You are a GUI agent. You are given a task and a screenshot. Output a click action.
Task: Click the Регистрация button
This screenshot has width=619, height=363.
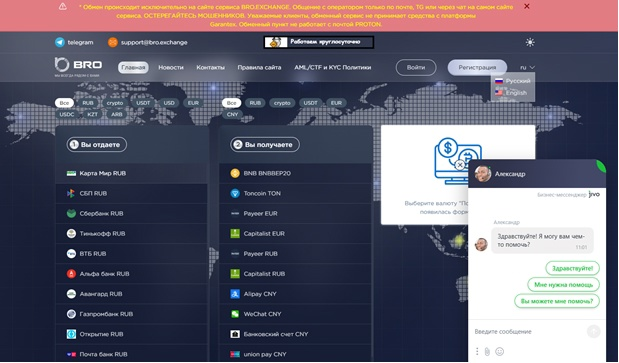477,67
